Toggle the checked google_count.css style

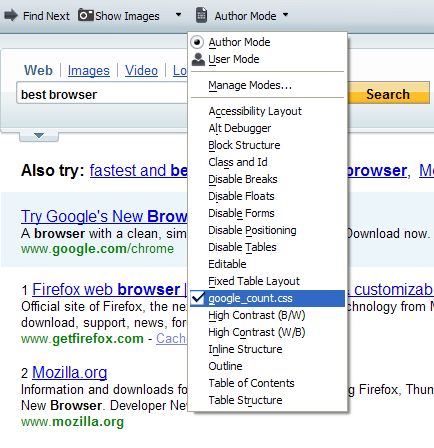[267, 298]
